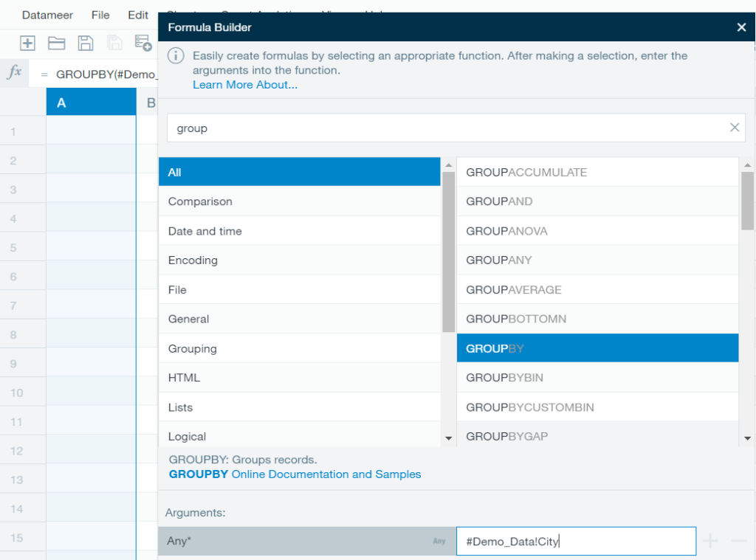Click the add data source icon on toolbar
Viewport: 756px width, 560px height.
[x=142, y=43]
